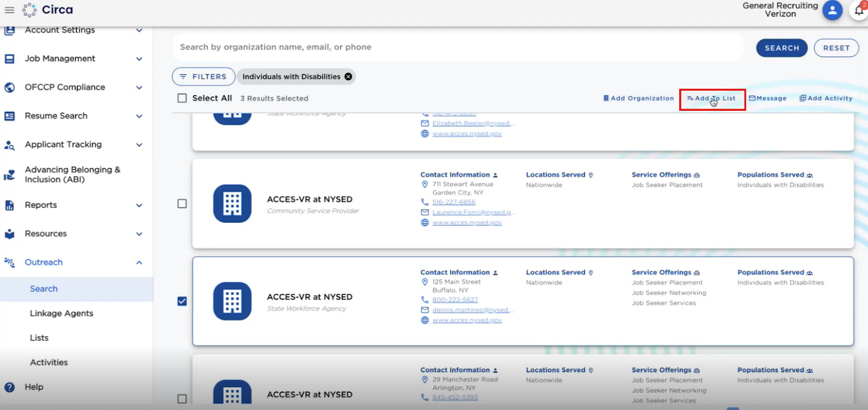The height and width of the screenshot is (410, 868).
Task: Click the envelope icon beside dennis.martinez email
Action: 425,310
